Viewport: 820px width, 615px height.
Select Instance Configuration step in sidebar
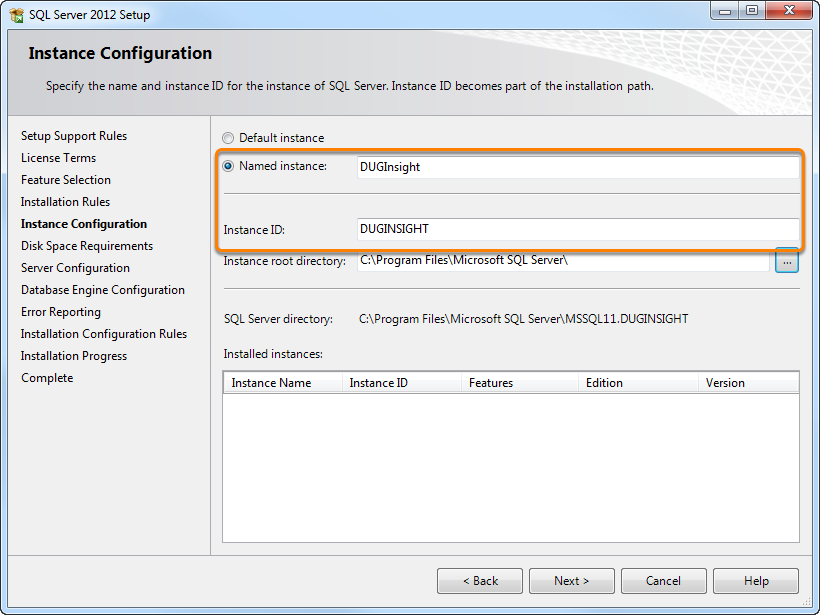pyautogui.click(x=84, y=224)
